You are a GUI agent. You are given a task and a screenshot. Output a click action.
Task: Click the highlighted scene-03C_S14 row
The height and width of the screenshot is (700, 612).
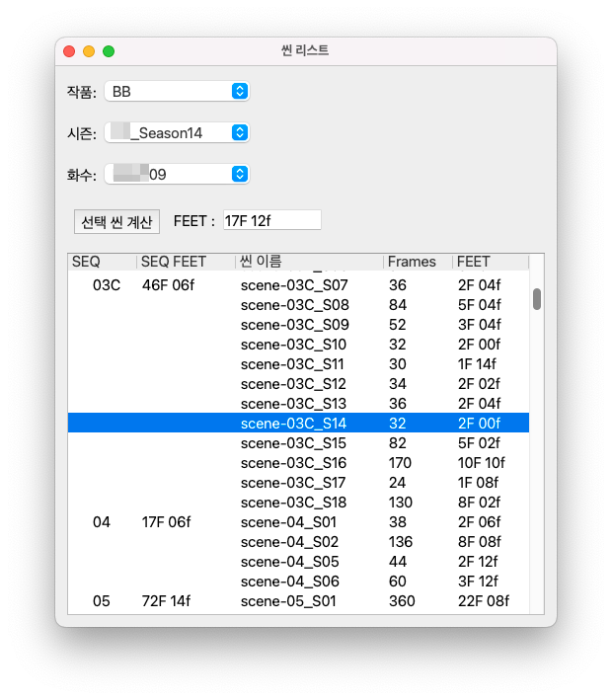coord(298,424)
